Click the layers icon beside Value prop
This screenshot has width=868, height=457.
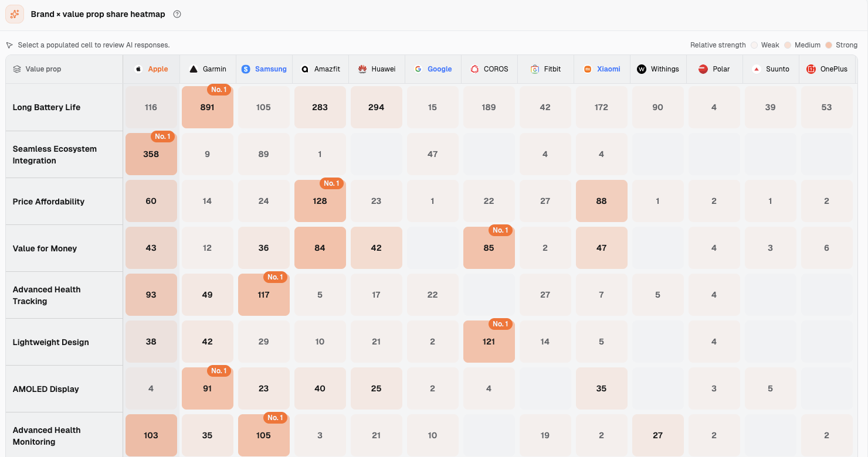coord(17,69)
